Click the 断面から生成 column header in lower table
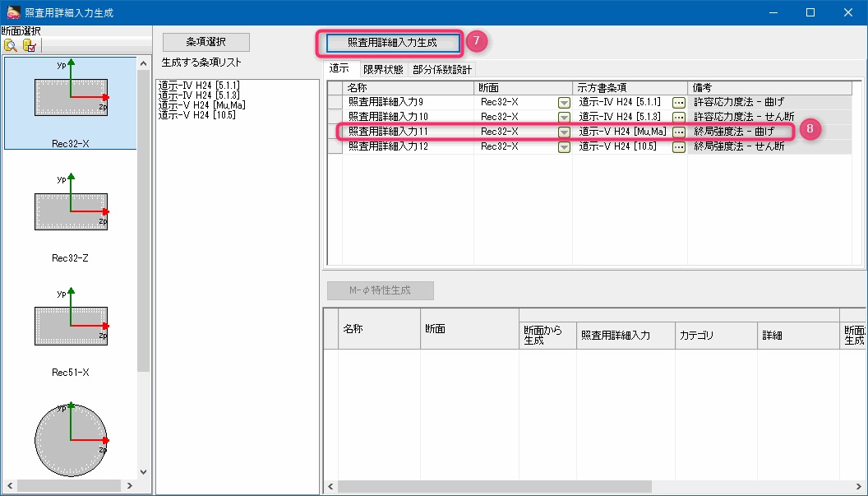 pyautogui.click(x=547, y=336)
